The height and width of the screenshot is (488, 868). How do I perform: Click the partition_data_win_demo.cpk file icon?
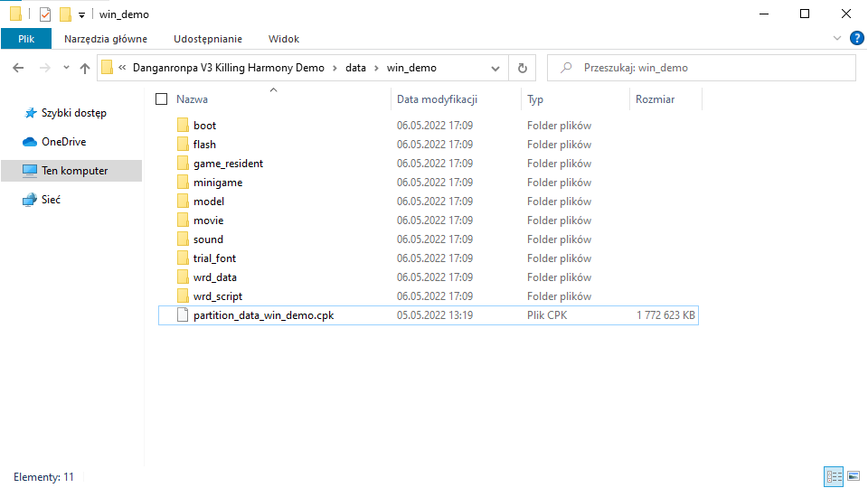tap(182, 315)
